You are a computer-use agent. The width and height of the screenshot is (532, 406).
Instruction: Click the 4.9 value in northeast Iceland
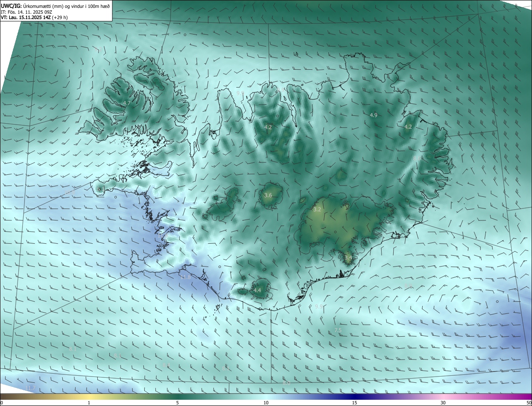pos(373,115)
